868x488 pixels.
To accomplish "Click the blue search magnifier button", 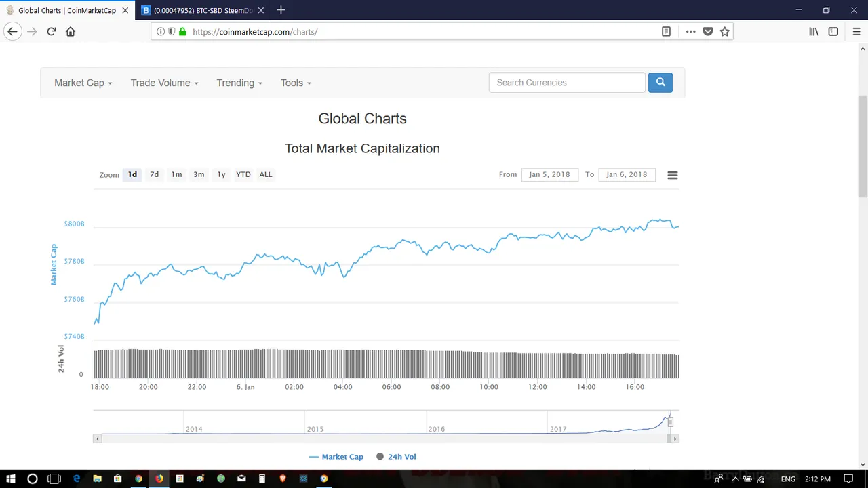I will 660,83.
